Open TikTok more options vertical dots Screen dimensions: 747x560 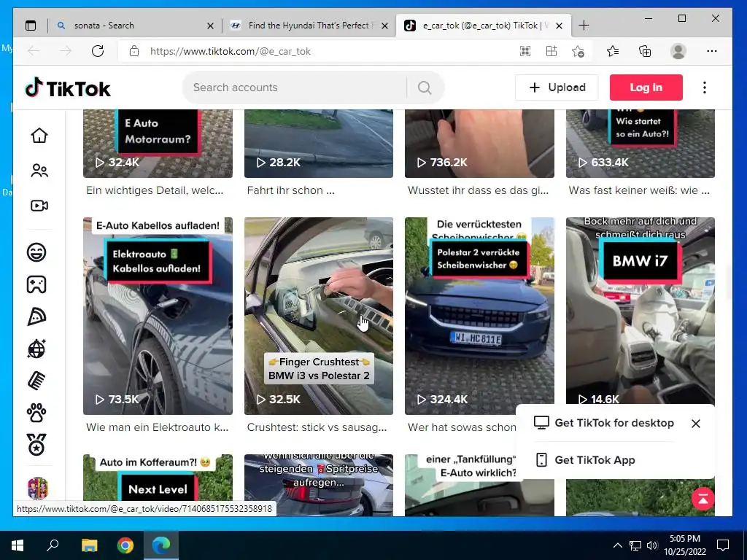tap(705, 87)
